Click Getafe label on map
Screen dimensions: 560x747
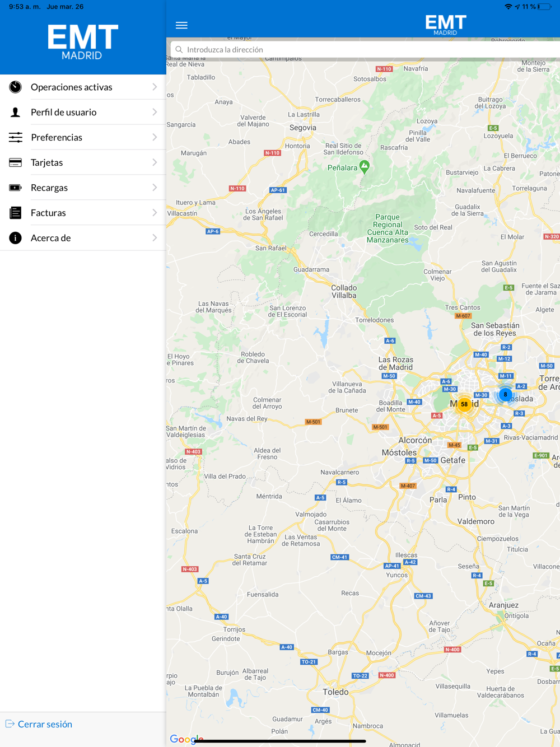tap(453, 460)
